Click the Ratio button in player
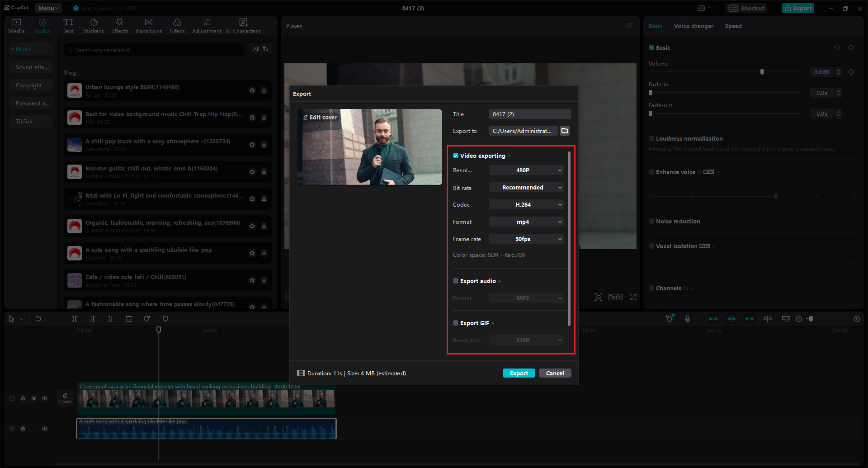 coord(615,297)
